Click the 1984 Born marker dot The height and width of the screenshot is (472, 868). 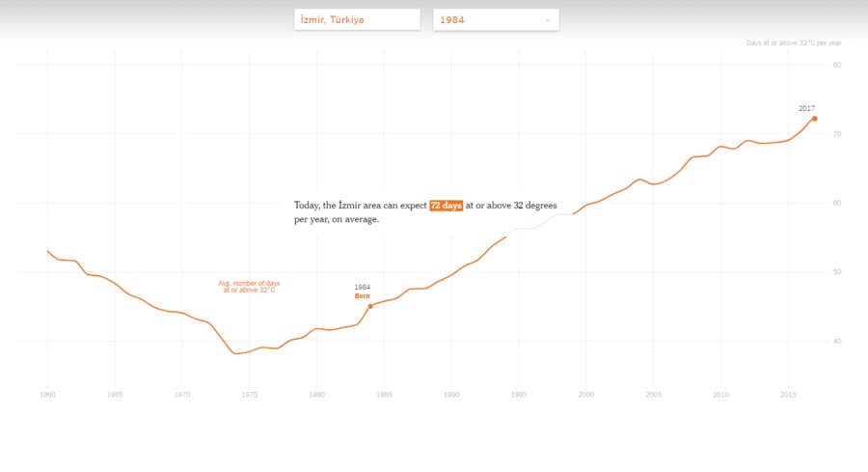pyautogui.click(x=370, y=306)
